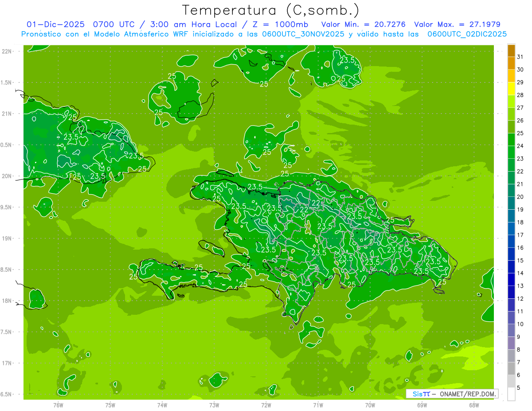The image size is (532, 411).
Task: Click the '23' value on the color scale
Action: [x=520, y=159]
